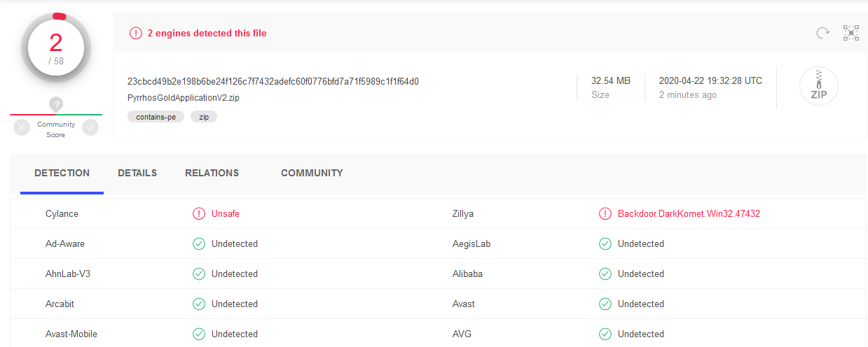This screenshot has width=868, height=347.
Task: Select the file SHA-256 hash text
Action: coord(273,81)
